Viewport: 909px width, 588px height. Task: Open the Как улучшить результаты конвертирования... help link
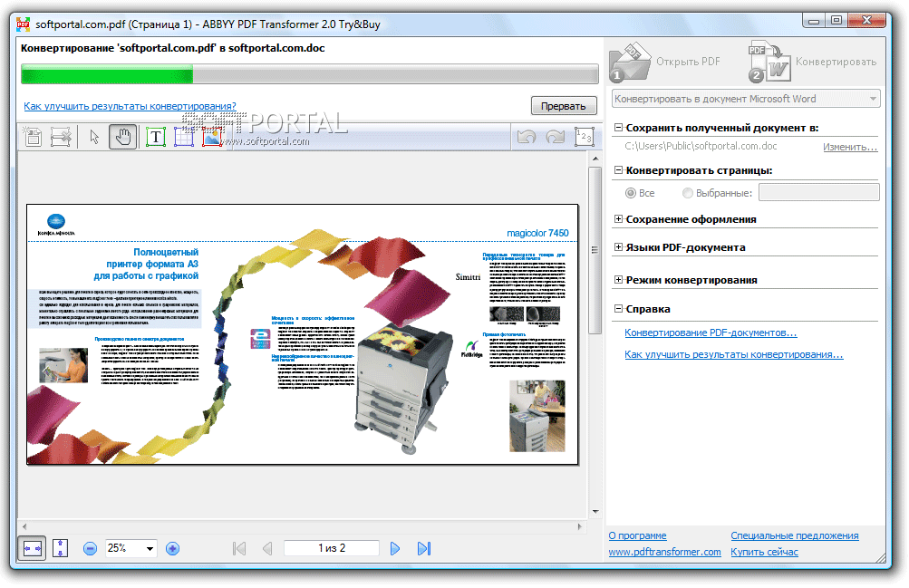pyautogui.click(x=734, y=354)
